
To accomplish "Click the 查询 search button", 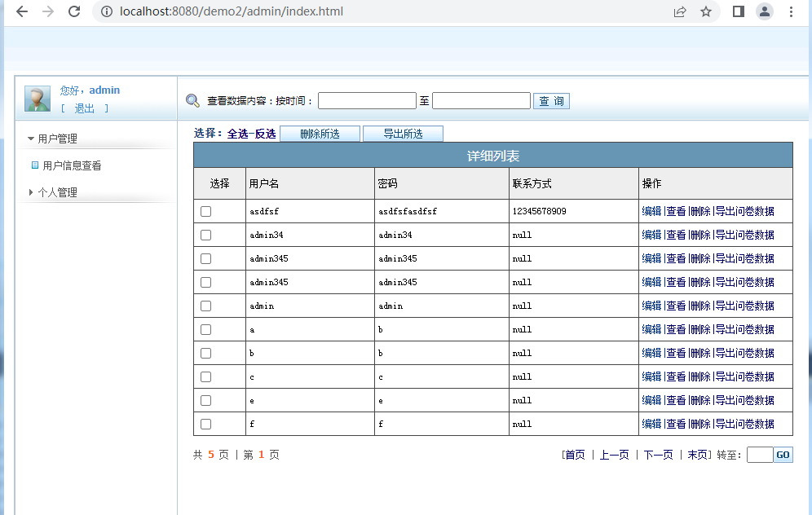I will click(551, 101).
